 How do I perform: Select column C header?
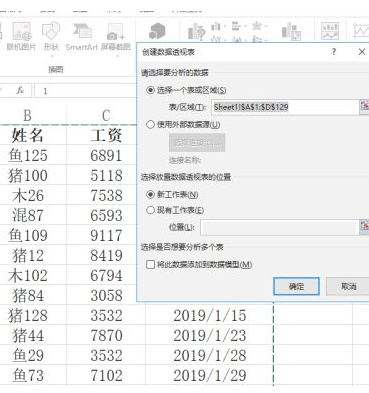(106, 115)
